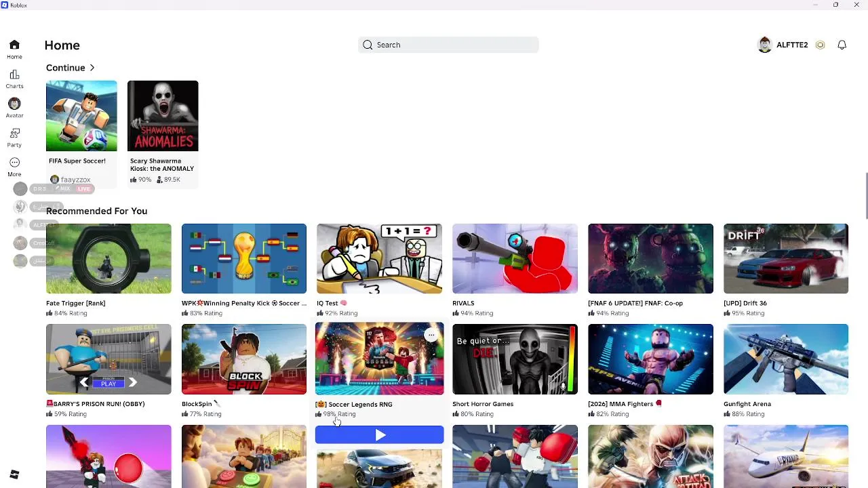Image resolution: width=868 pixels, height=488 pixels.
Task: Open Winning Penalty Kick Soccer thumbnail
Action: tap(244, 258)
